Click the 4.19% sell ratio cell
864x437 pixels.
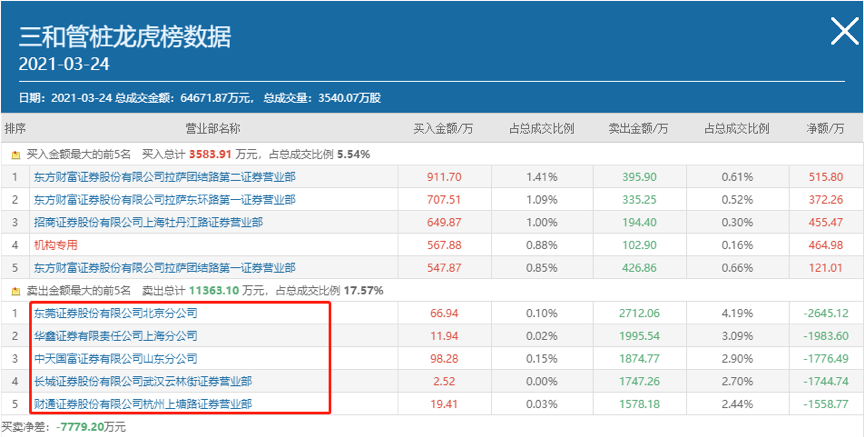point(737,314)
